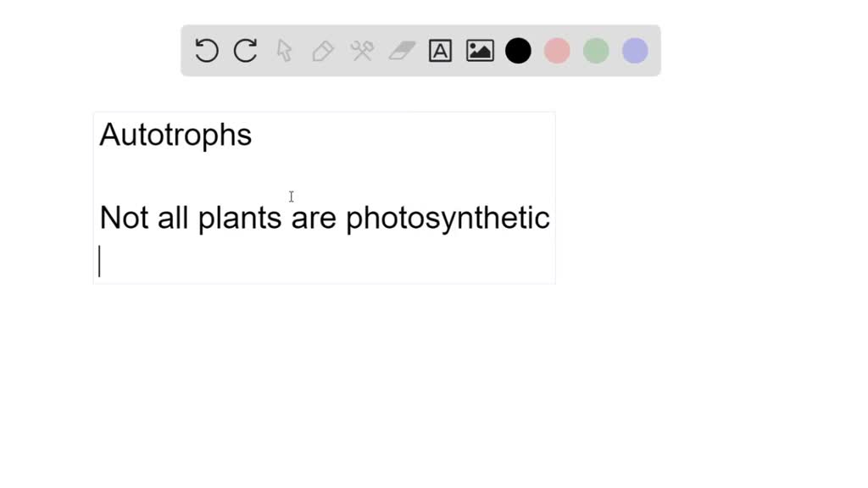Click the sentence about photosynthetic plants
Viewport: 868px width, 488px height.
pyautogui.click(x=325, y=218)
